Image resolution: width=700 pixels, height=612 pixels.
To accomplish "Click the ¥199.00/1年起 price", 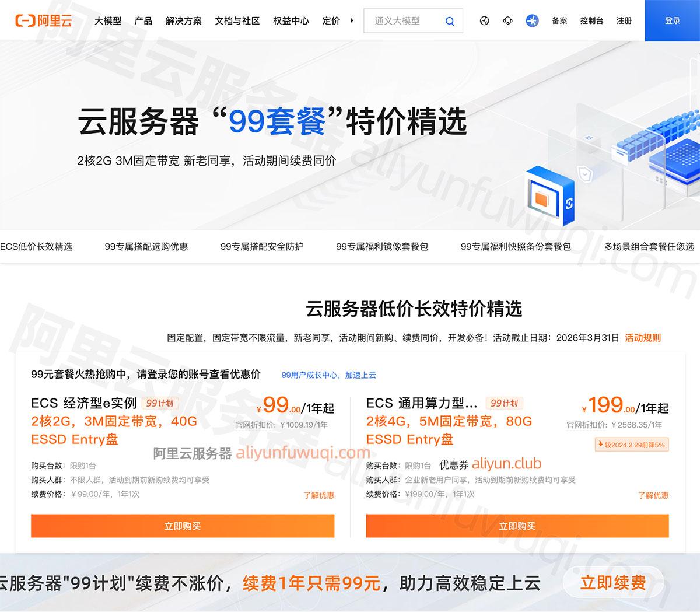I will [x=625, y=405].
